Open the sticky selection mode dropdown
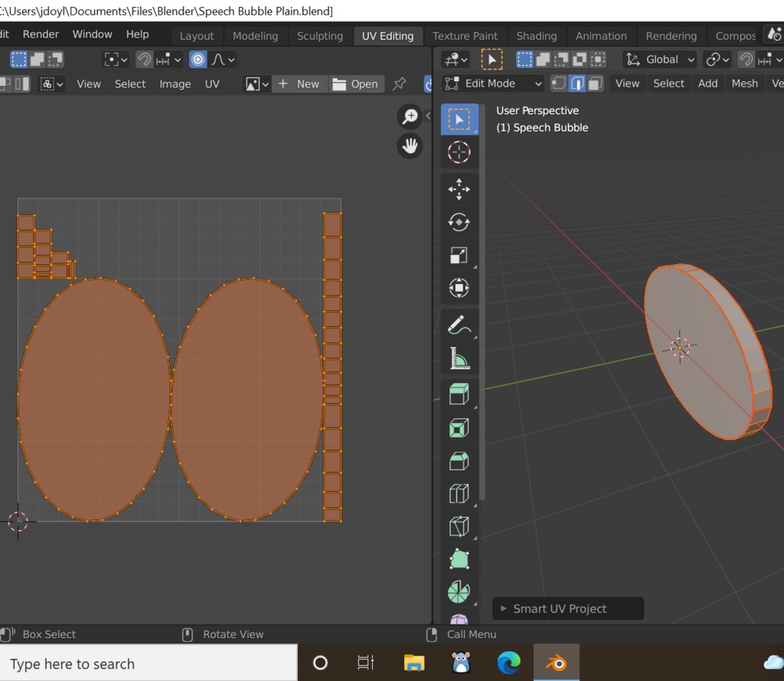Image resolution: width=784 pixels, height=681 pixels. point(51,83)
